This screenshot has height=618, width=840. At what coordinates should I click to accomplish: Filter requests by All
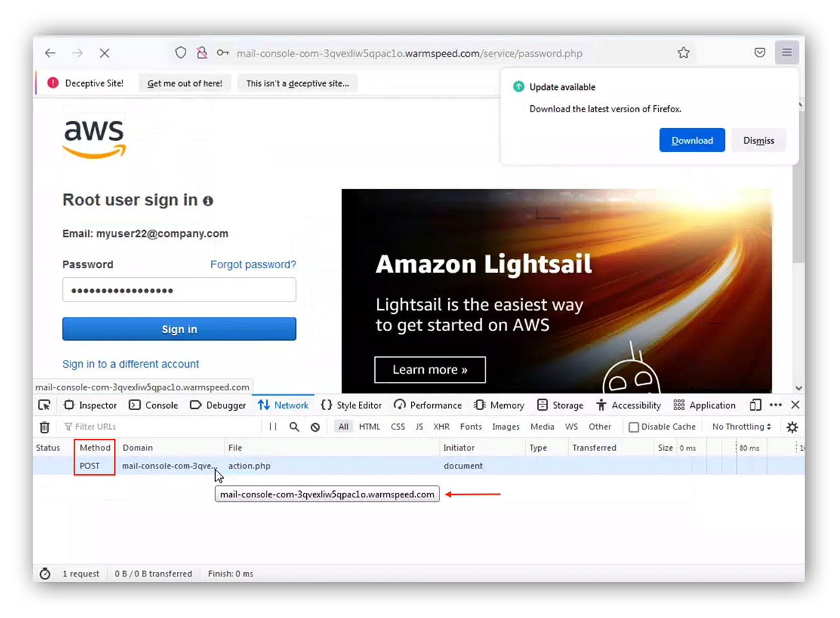[344, 427]
